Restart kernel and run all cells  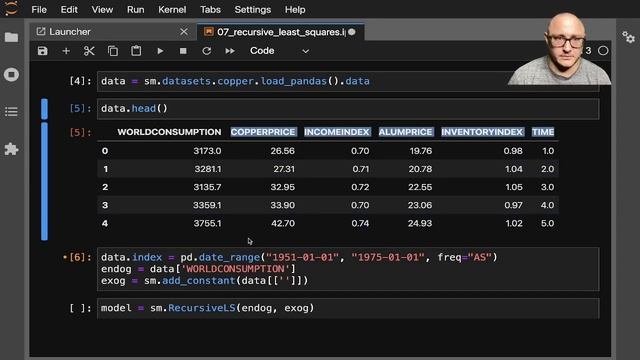[230, 51]
